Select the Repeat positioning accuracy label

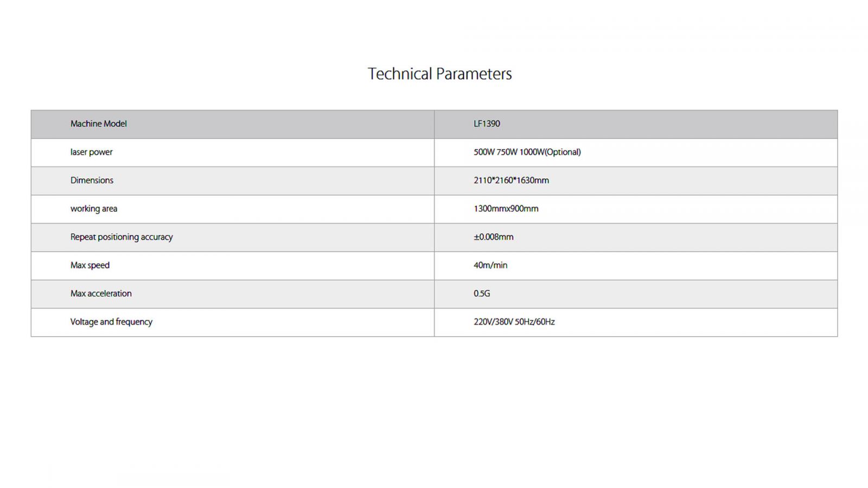point(122,237)
